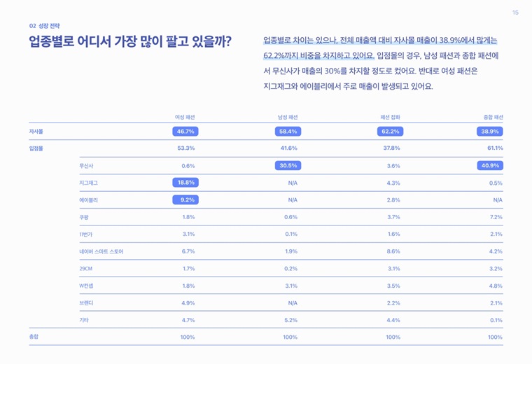Select the 38.9% badge under 종합 패션

pyautogui.click(x=489, y=132)
